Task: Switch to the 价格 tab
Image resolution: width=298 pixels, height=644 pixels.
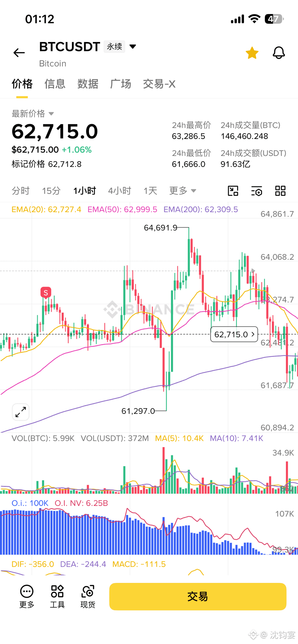Action: pos(22,84)
